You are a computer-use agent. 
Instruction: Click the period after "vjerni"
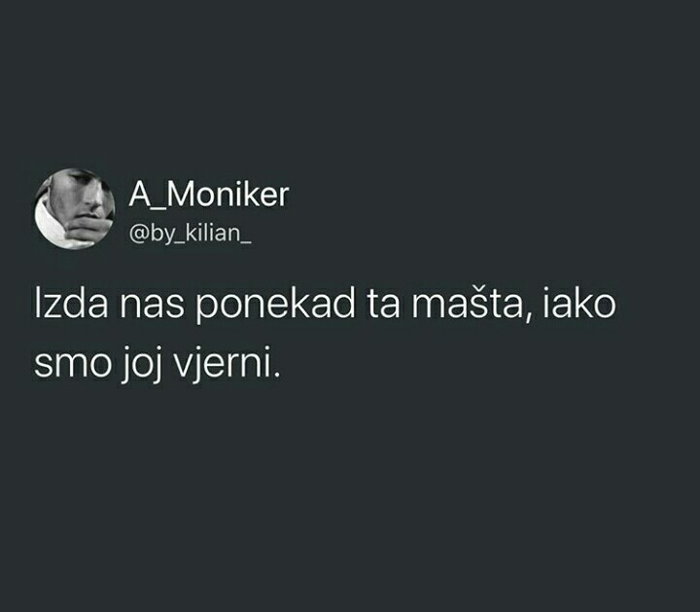pos(276,374)
